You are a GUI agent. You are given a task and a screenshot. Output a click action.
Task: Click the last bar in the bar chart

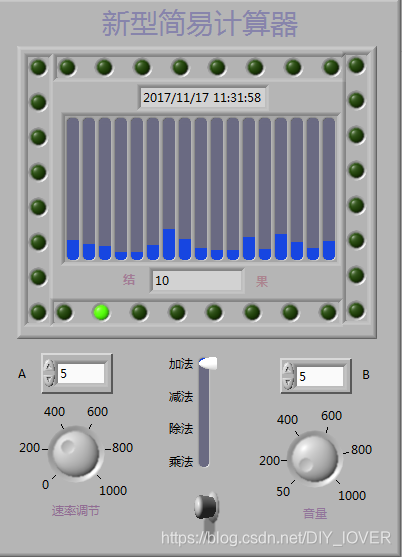coord(329,189)
